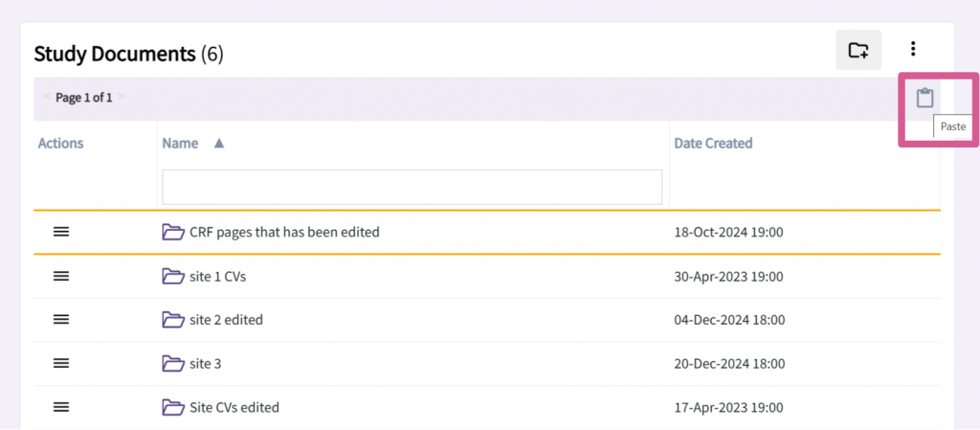
Task: Click date 20-Dec-2024 18:00
Action: (x=729, y=364)
